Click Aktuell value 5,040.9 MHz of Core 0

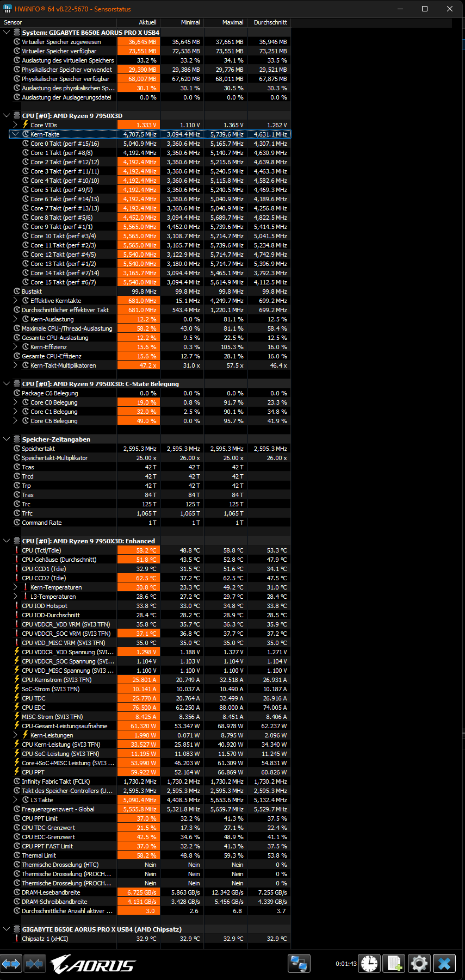[140, 144]
